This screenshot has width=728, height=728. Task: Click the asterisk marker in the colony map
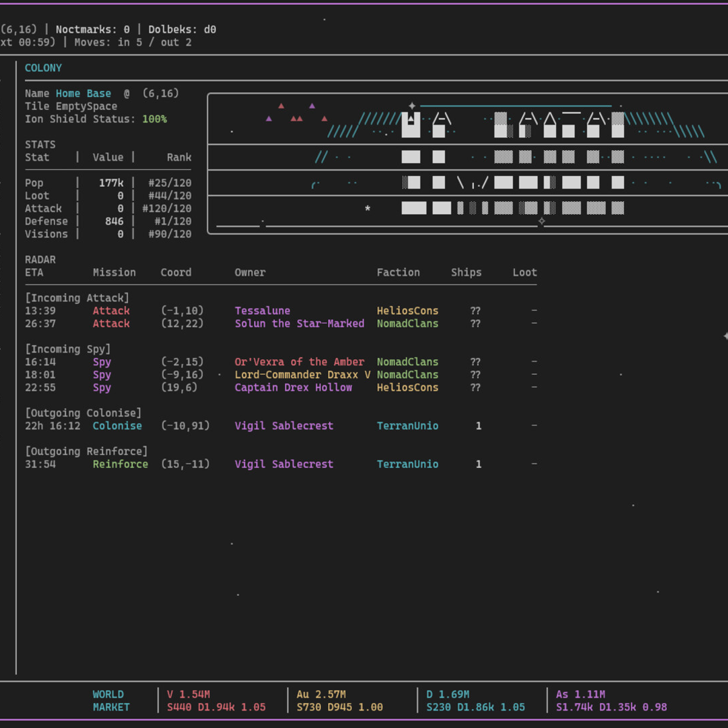click(x=368, y=209)
